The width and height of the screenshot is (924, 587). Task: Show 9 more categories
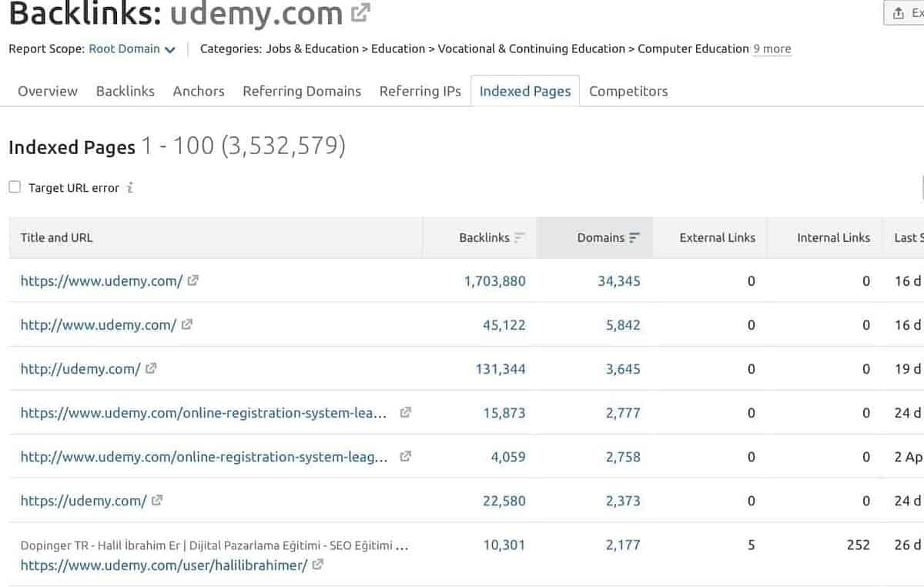pyautogui.click(x=772, y=49)
